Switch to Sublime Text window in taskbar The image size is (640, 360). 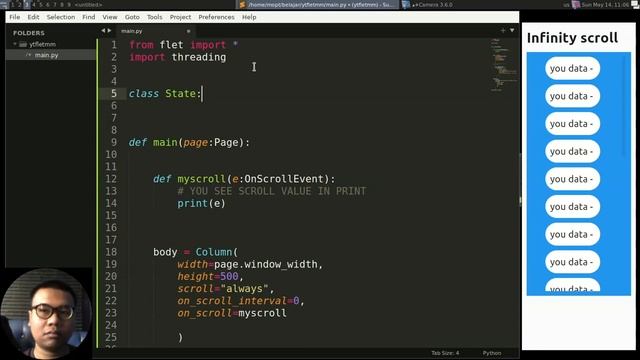point(317,5)
